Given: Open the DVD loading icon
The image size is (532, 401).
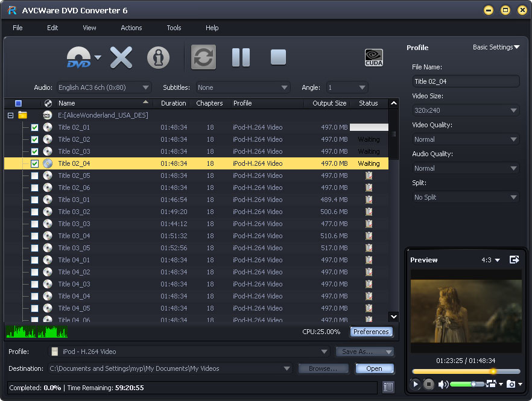Looking at the screenshot, I should (77, 57).
